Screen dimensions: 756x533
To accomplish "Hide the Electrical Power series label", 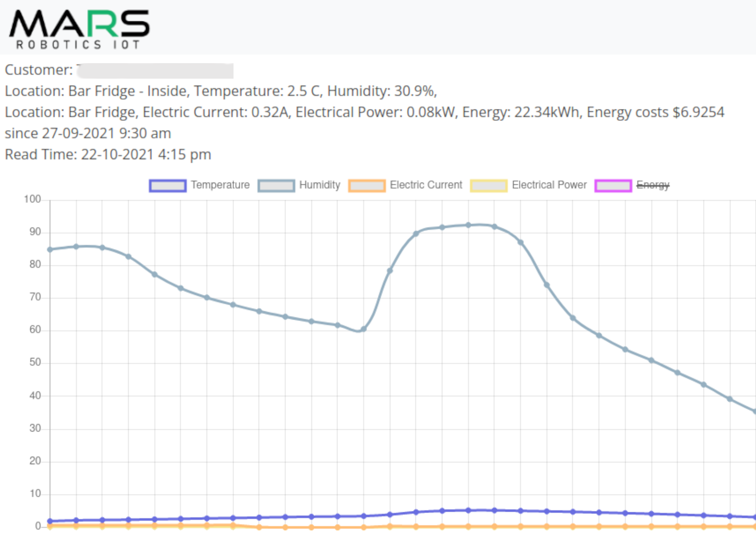I will (549, 185).
